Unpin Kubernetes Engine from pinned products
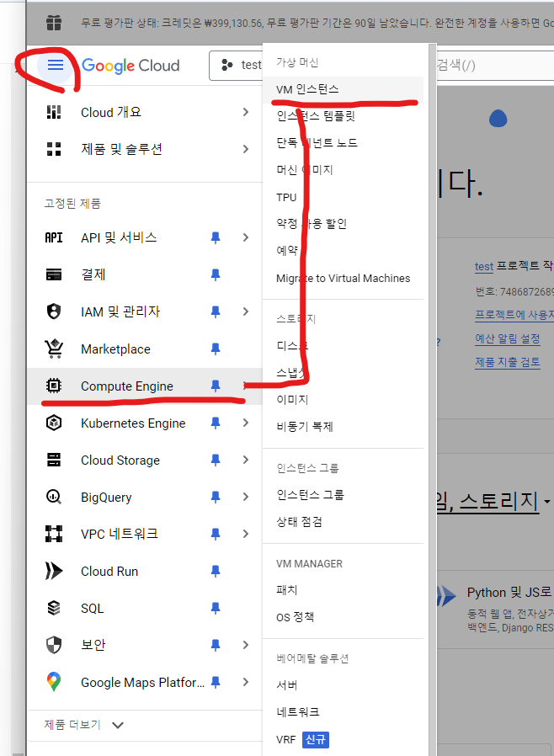The height and width of the screenshot is (756, 554). pos(216,423)
